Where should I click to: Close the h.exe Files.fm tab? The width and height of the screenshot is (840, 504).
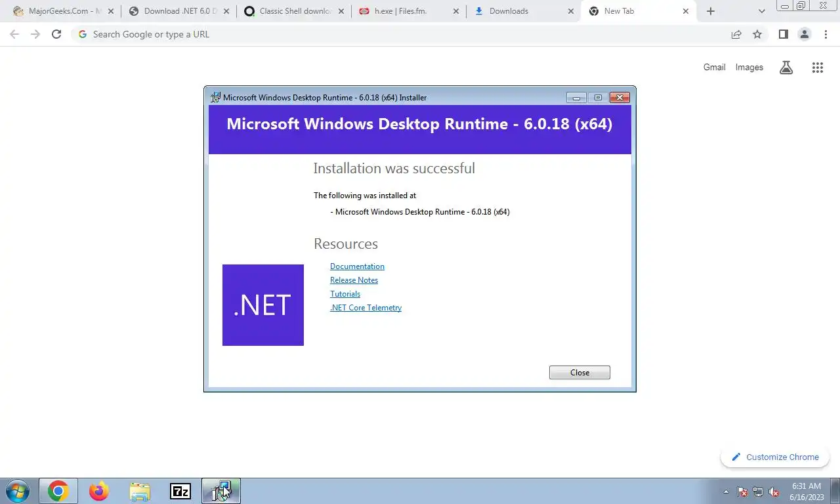click(x=456, y=11)
